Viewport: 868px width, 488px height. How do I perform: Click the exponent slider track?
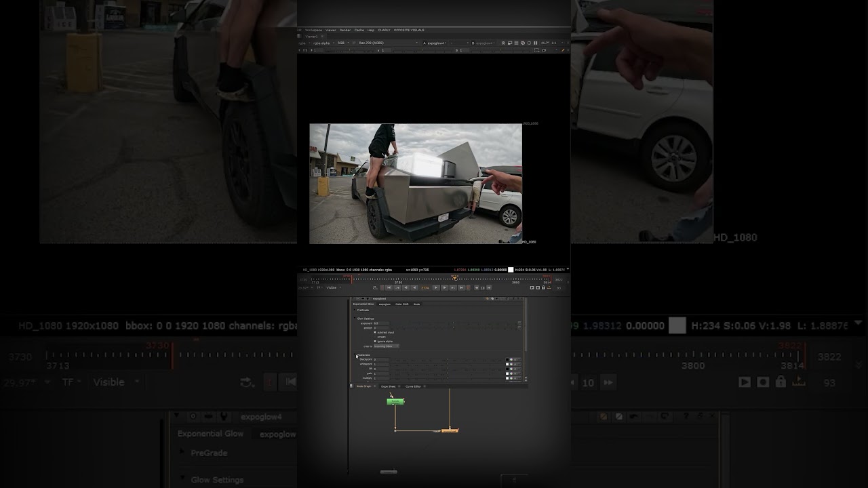pos(452,324)
